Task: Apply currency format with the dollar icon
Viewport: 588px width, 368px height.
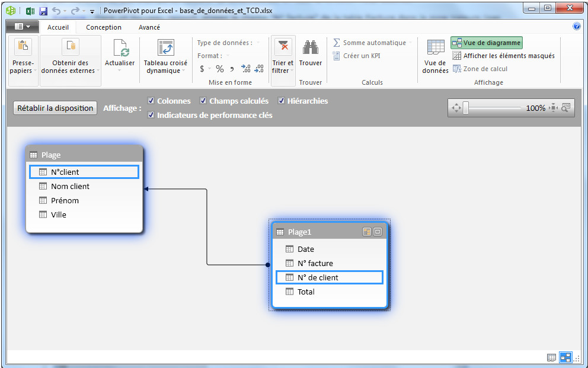Action: pos(202,69)
